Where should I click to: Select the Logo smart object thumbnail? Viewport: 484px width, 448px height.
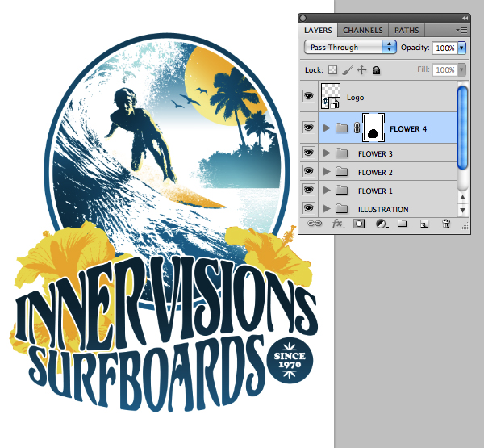click(331, 96)
